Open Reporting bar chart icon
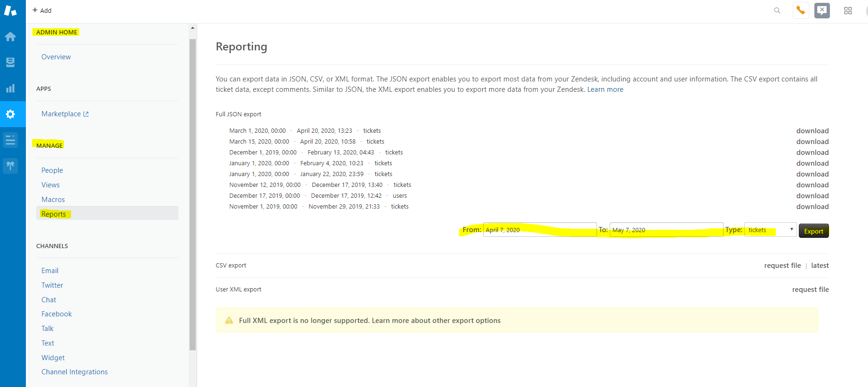The image size is (868, 387). 10,88
